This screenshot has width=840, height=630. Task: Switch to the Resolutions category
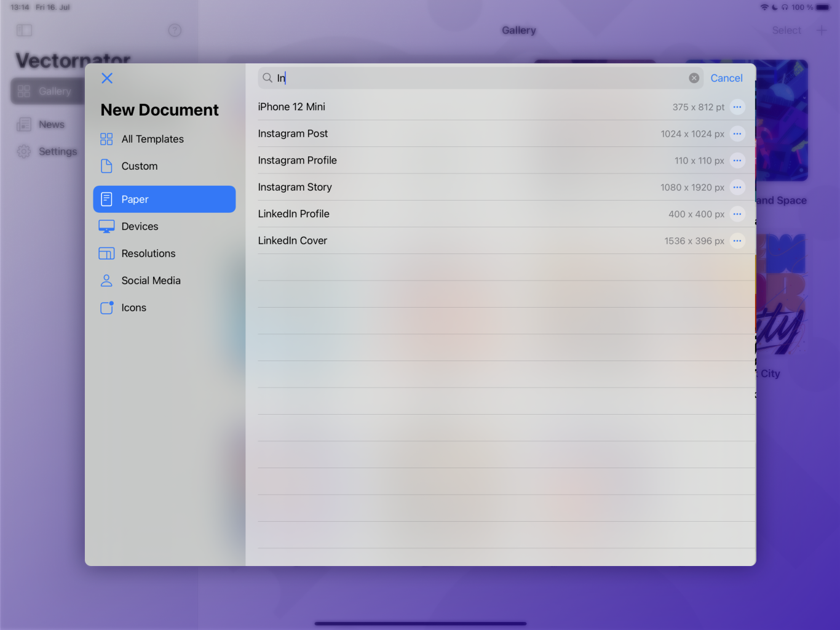point(164,253)
